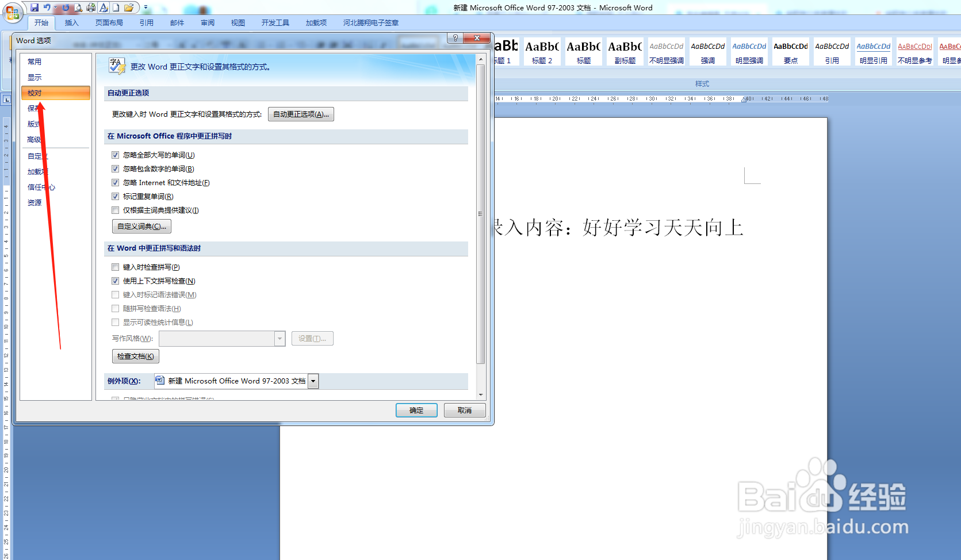Open the 视图 ribbon tab
The image size is (961, 560).
(238, 23)
